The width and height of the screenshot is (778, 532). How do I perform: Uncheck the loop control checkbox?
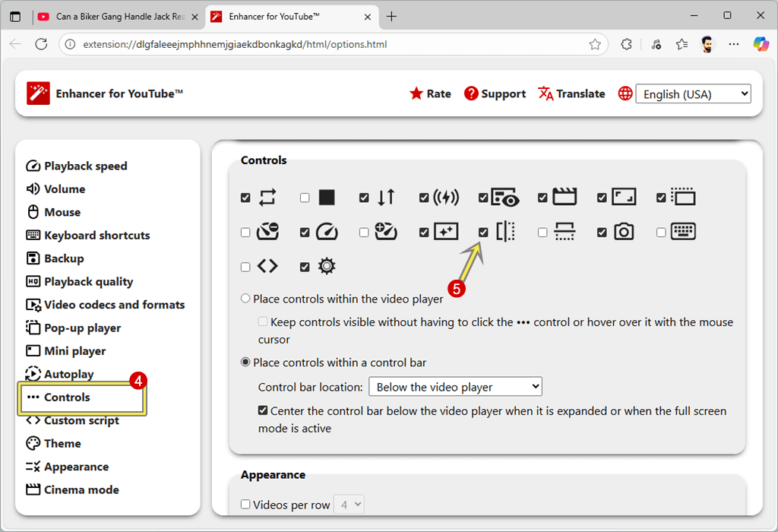(245, 198)
